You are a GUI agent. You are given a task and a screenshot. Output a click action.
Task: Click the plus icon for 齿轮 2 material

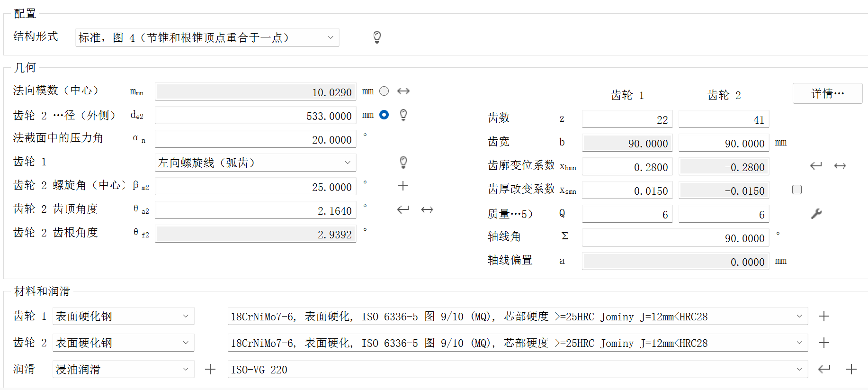[824, 343]
